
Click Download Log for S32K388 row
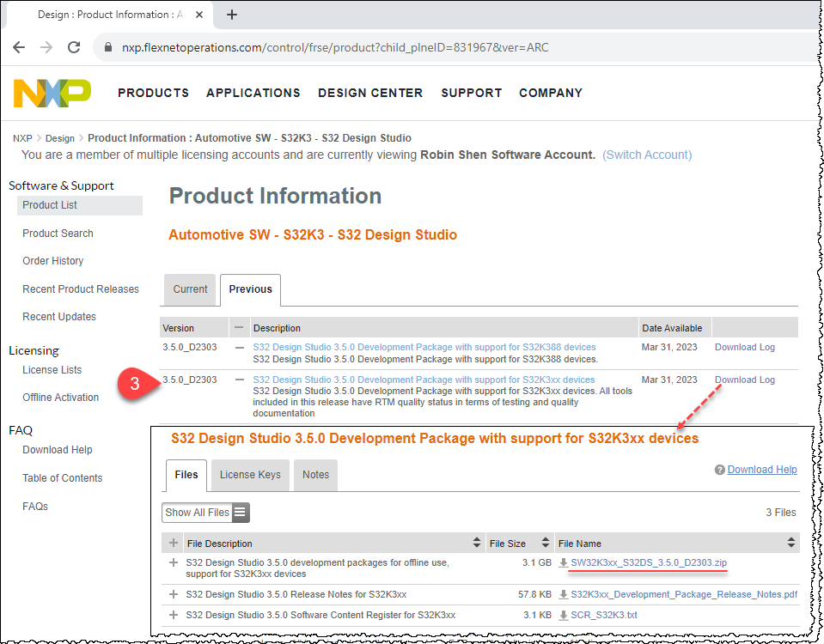745,347
